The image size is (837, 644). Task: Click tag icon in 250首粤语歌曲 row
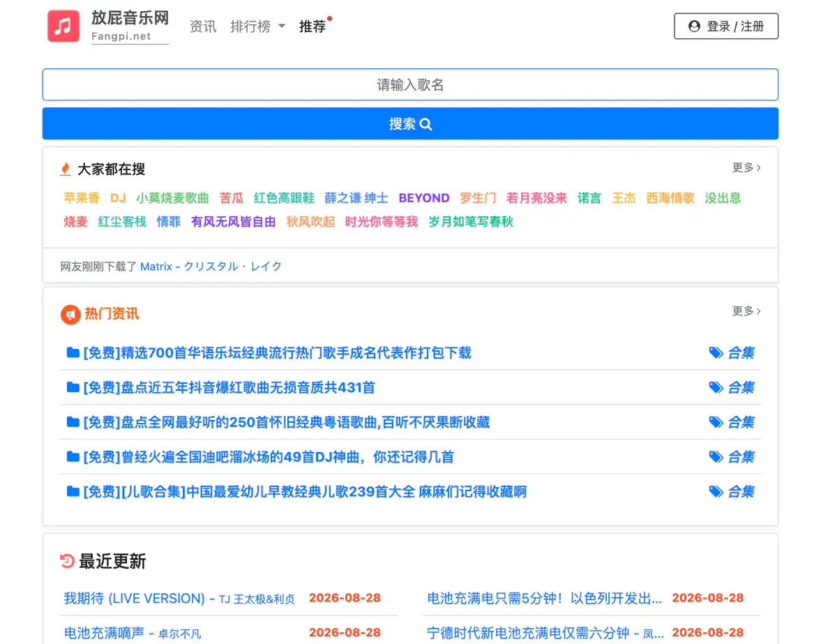[716, 423]
